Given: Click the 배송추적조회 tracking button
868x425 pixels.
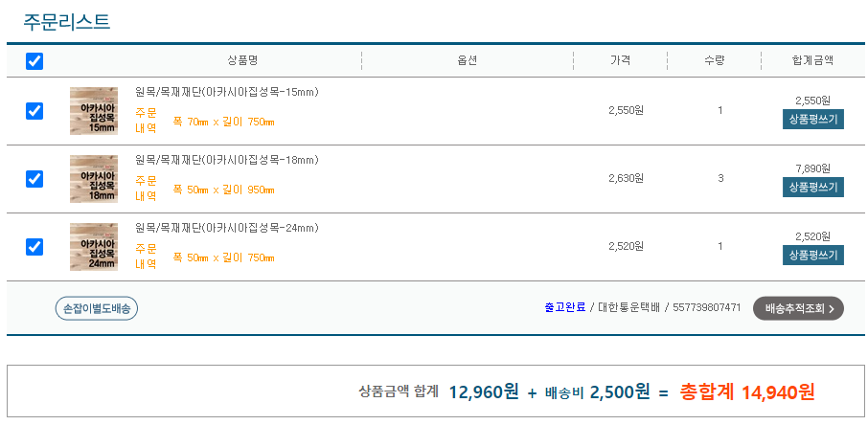Looking at the screenshot, I should (x=798, y=308).
